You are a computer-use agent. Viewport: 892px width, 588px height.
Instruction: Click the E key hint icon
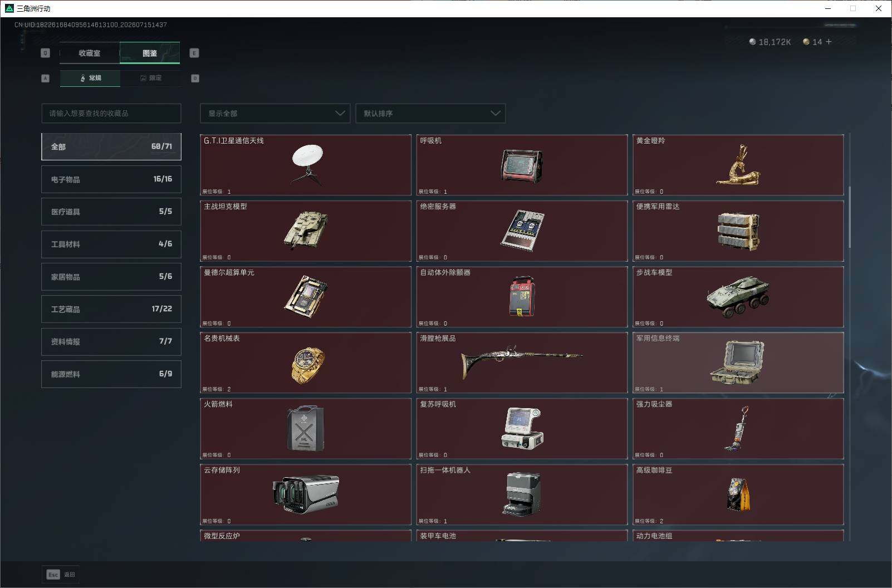[x=194, y=53]
